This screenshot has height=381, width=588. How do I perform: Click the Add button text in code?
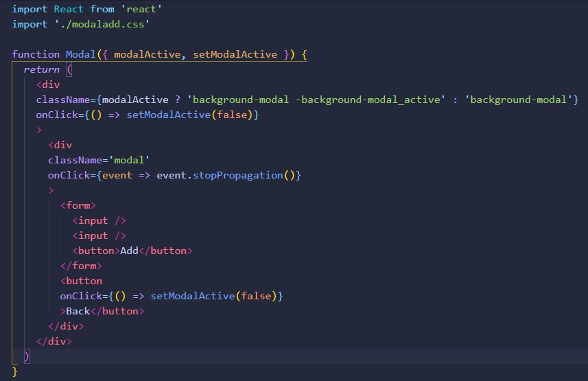[130, 251]
